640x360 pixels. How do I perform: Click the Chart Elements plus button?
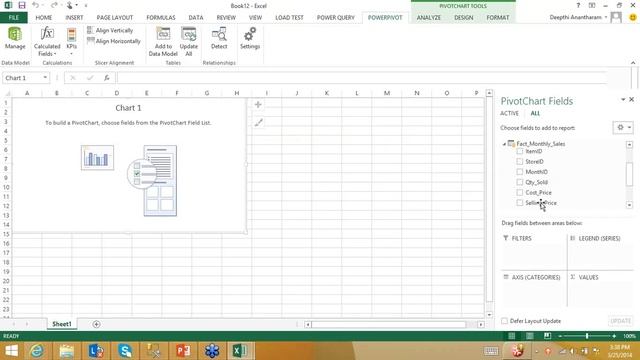[258, 104]
